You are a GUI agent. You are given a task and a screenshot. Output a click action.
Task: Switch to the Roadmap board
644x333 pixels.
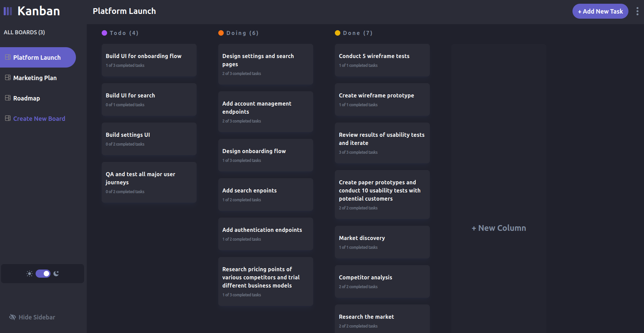[x=26, y=98]
